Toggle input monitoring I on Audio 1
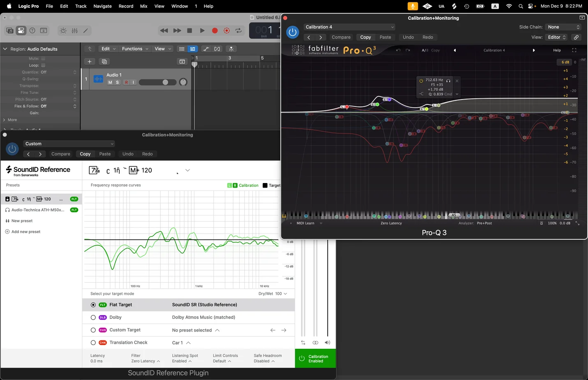 [x=133, y=82]
